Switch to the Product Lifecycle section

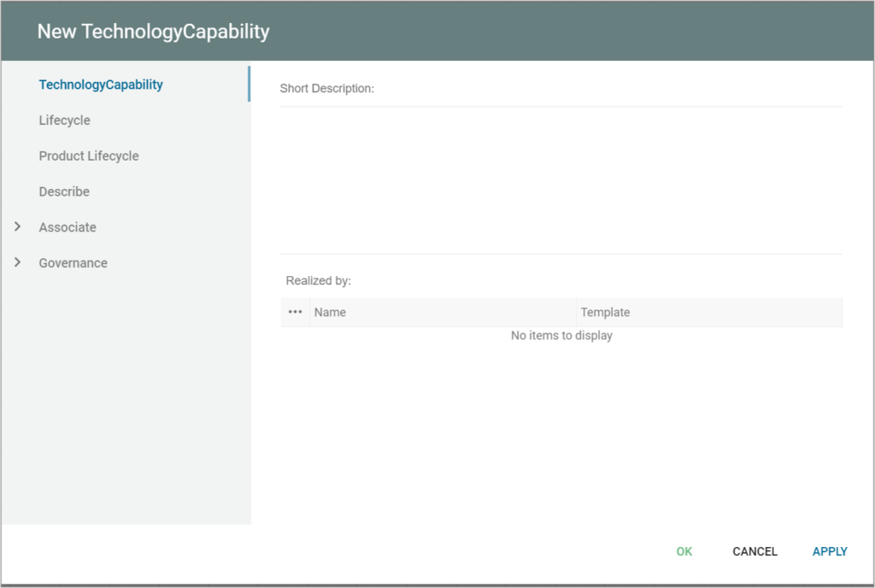point(89,156)
